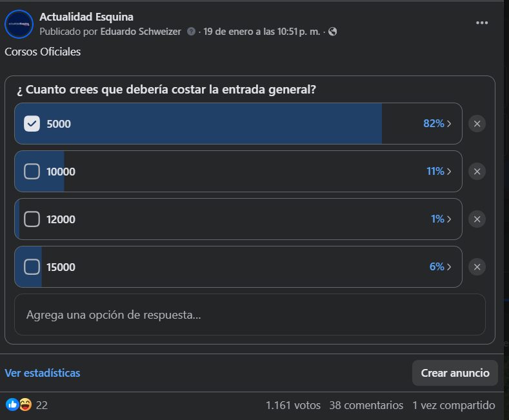This screenshot has width=509, height=420.
Task: Type in Agrega una opción de respuesta field
Action: point(250,315)
